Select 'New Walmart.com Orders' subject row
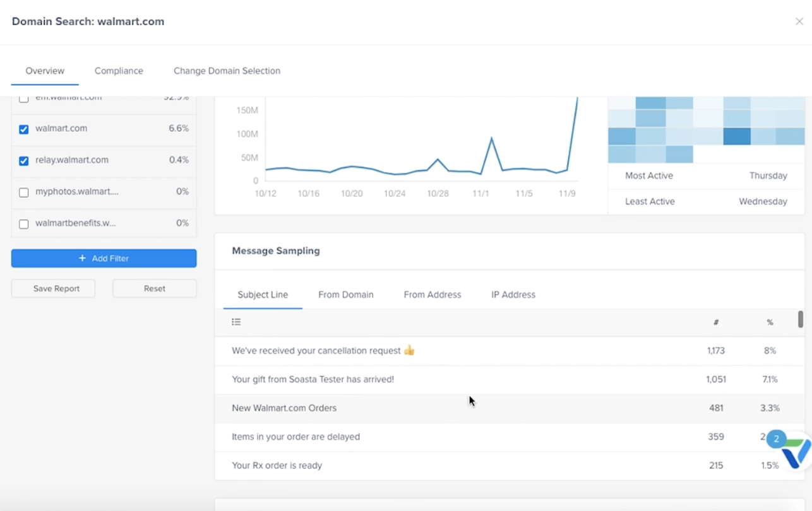The image size is (812, 511). point(508,408)
